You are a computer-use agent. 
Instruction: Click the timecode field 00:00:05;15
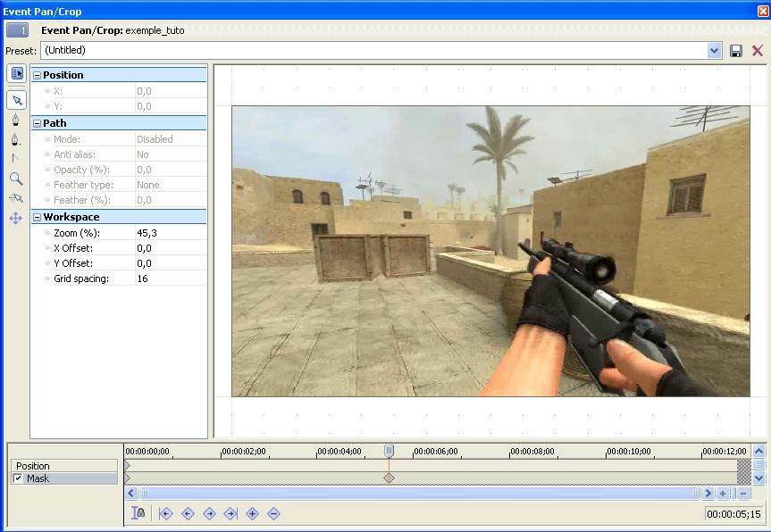point(733,514)
